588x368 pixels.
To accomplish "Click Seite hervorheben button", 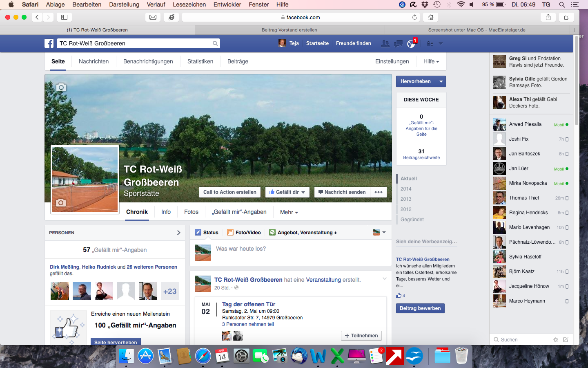I will [x=116, y=342].
